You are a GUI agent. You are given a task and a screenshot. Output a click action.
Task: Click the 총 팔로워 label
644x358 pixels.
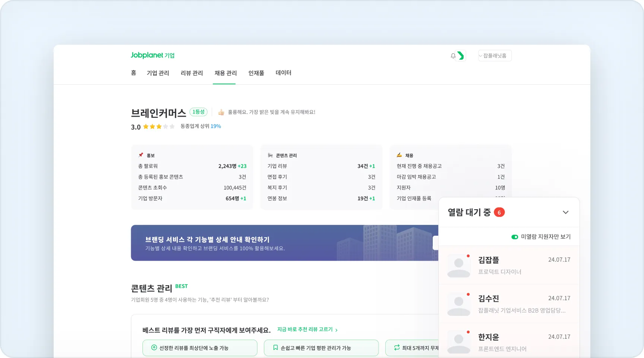click(x=148, y=166)
